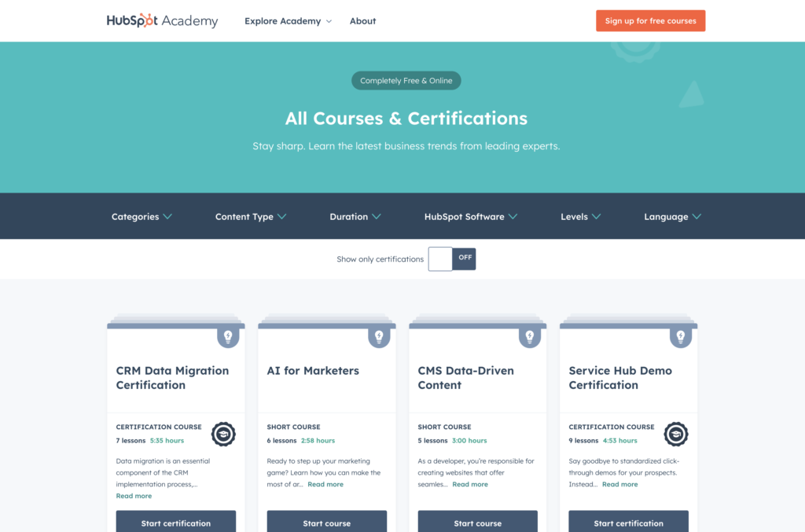Click the HubSpot Academy logo
The width and height of the screenshot is (805, 532).
(x=162, y=21)
